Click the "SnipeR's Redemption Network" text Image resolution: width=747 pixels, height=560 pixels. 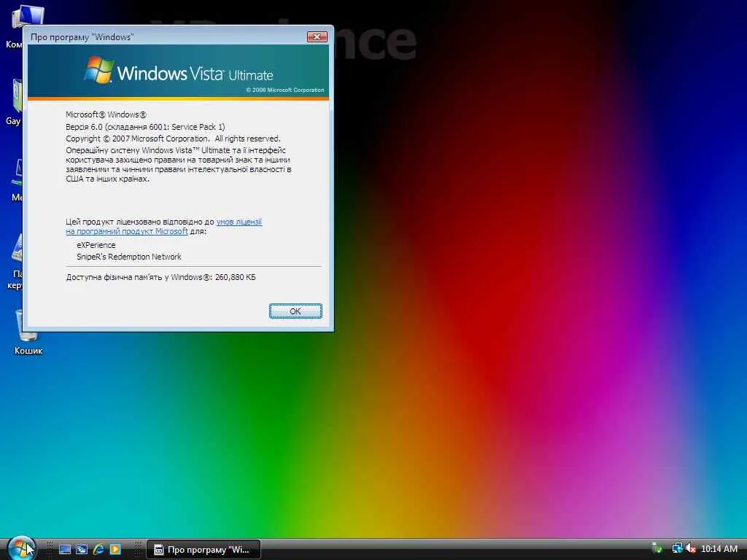(129, 257)
